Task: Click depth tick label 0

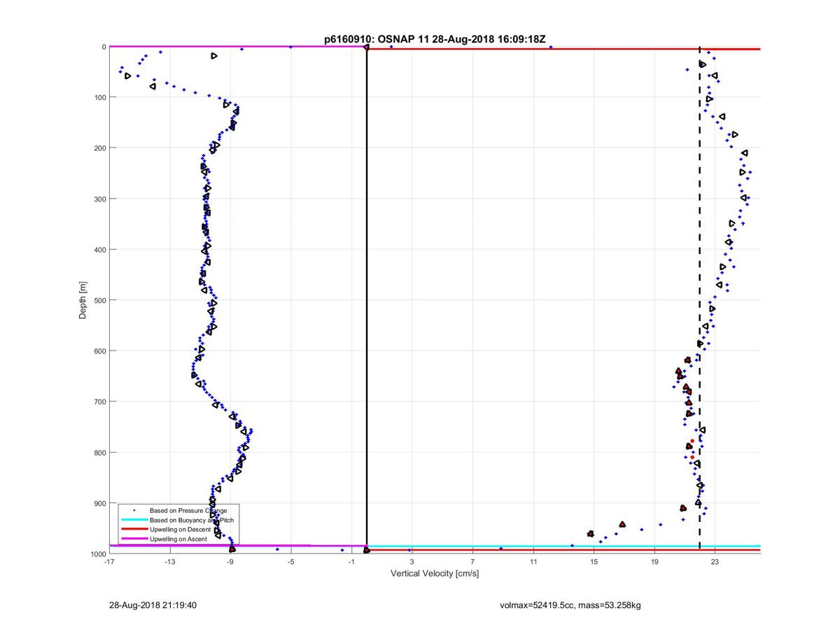Action: click(104, 47)
